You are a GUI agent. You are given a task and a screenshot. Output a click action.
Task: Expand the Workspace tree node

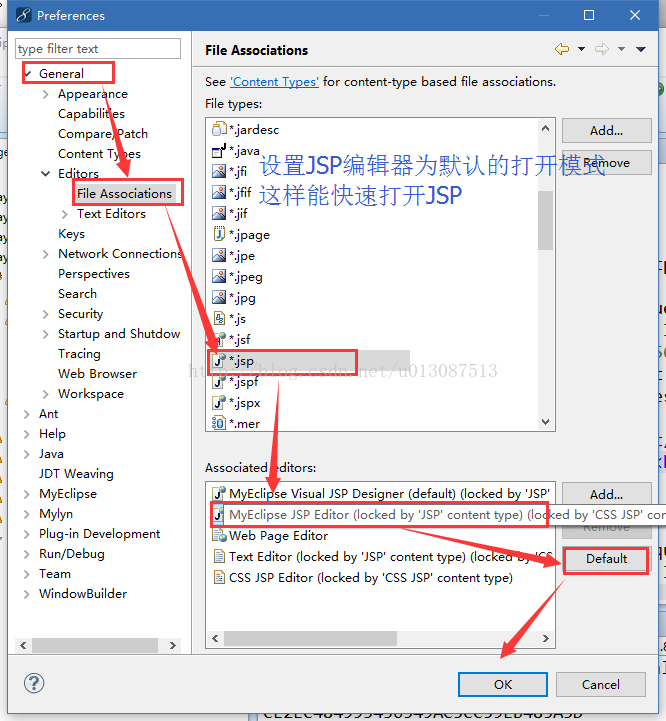click(x=46, y=395)
